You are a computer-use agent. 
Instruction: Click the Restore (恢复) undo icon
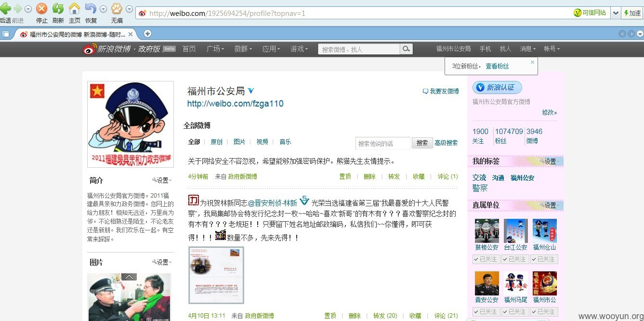pos(91,9)
